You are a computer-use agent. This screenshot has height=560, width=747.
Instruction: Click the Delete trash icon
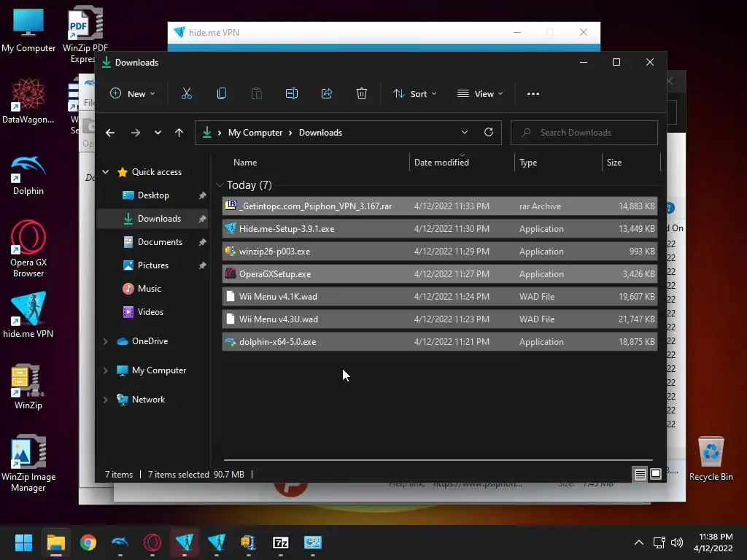362,94
